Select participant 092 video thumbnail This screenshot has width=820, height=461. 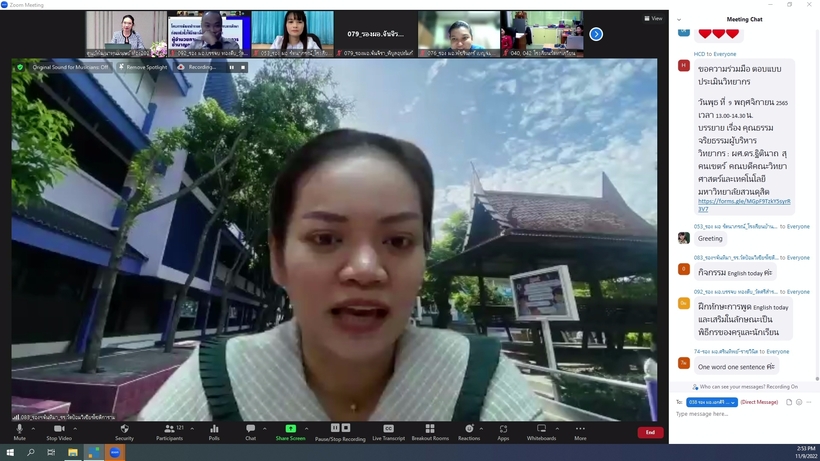pyautogui.click(x=209, y=34)
